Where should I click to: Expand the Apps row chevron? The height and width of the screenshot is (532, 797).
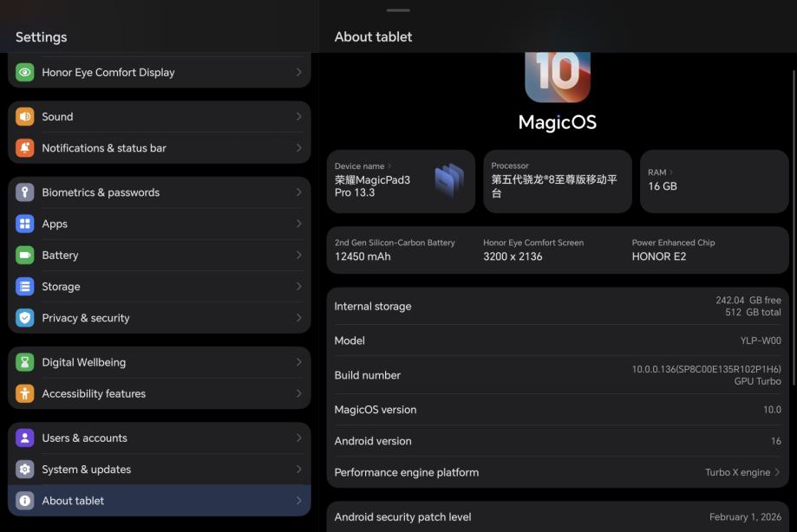(x=299, y=224)
